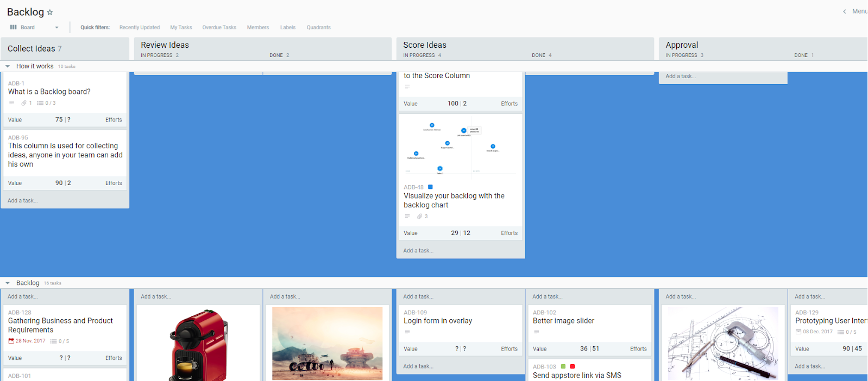Expand the Menu panel chevron
The width and height of the screenshot is (868, 381).
(x=844, y=11)
